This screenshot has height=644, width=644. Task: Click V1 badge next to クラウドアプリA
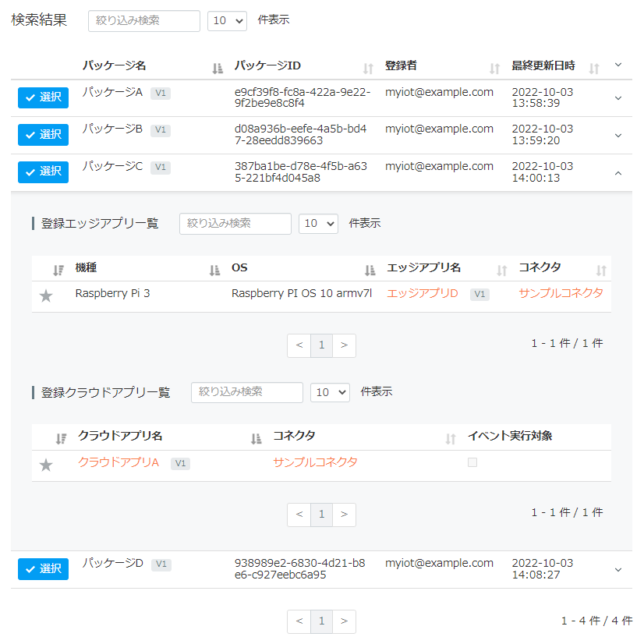point(180,463)
